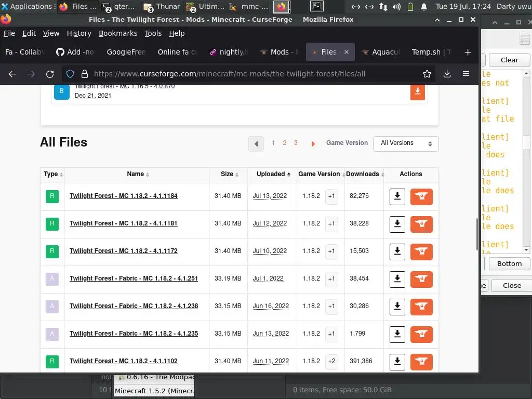Open the View menu
Viewport: 532px width, 399px height.
pos(51,33)
